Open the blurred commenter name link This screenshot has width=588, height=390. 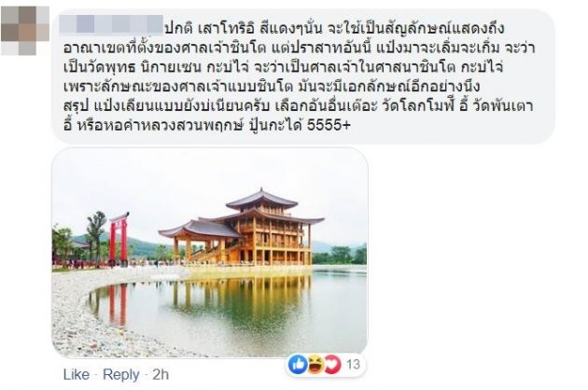point(111,23)
